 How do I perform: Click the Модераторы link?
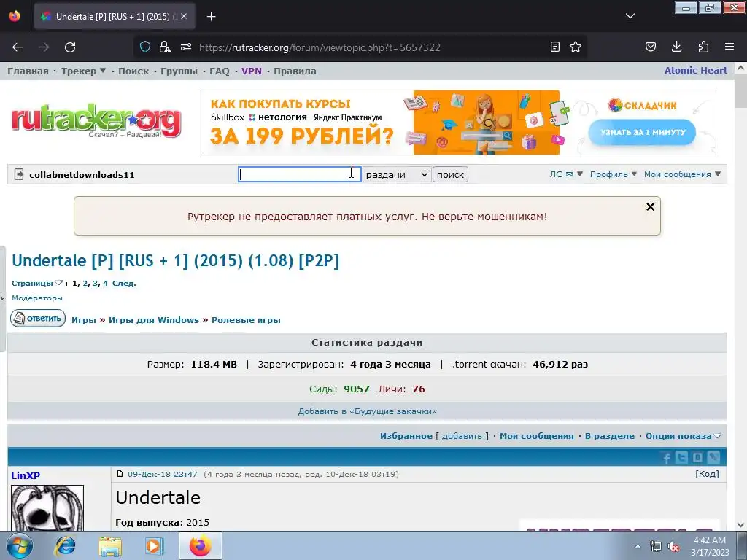coord(37,297)
